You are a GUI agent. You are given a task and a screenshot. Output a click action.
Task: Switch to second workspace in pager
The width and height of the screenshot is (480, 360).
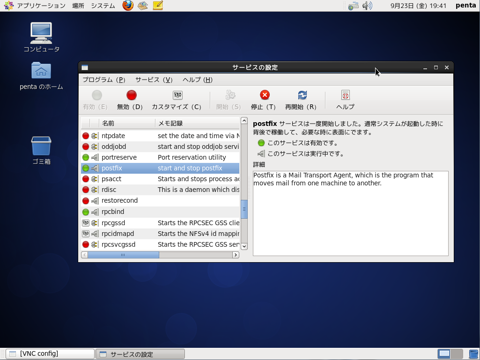tap(457, 354)
